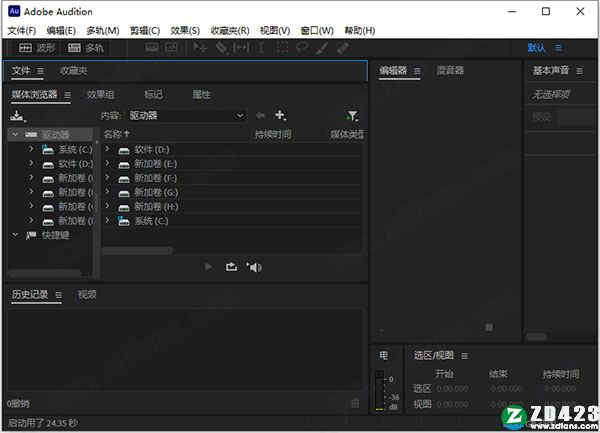
Task: Expand 系统 (C:) in the drives tree
Action: [x=31, y=149]
